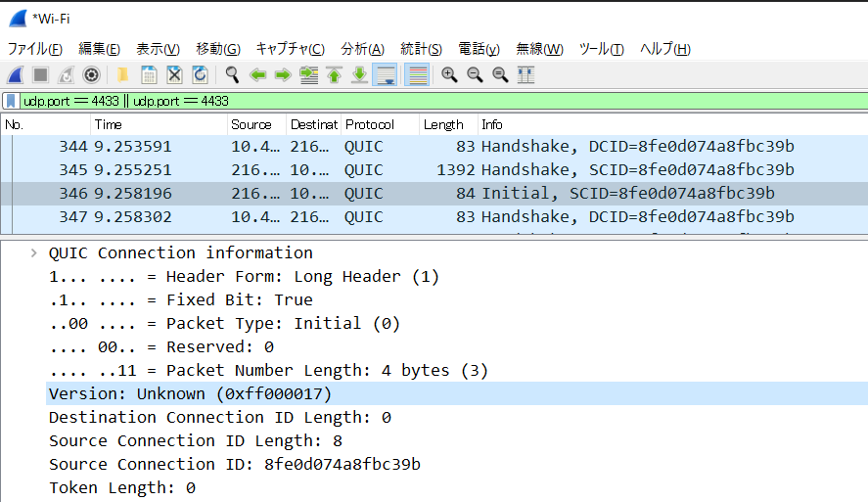This screenshot has height=502, width=868.
Task: Toggle packet list colorization
Action: click(x=418, y=74)
